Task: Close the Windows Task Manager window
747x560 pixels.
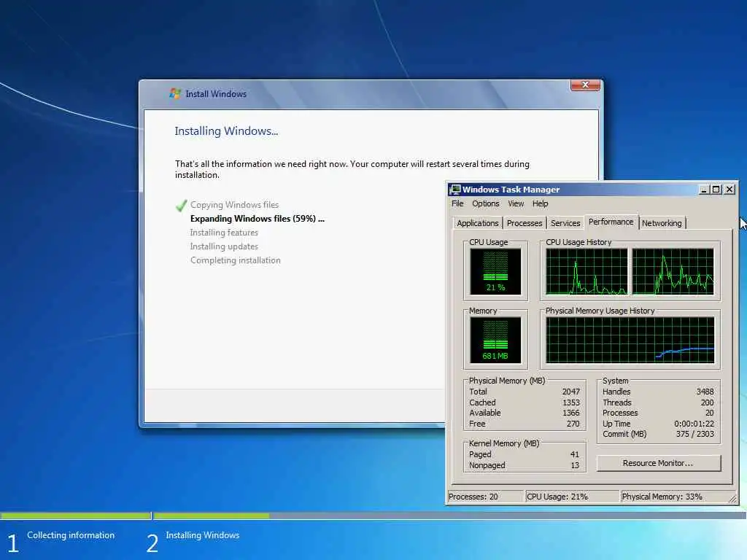Action: [x=729, y=190]
